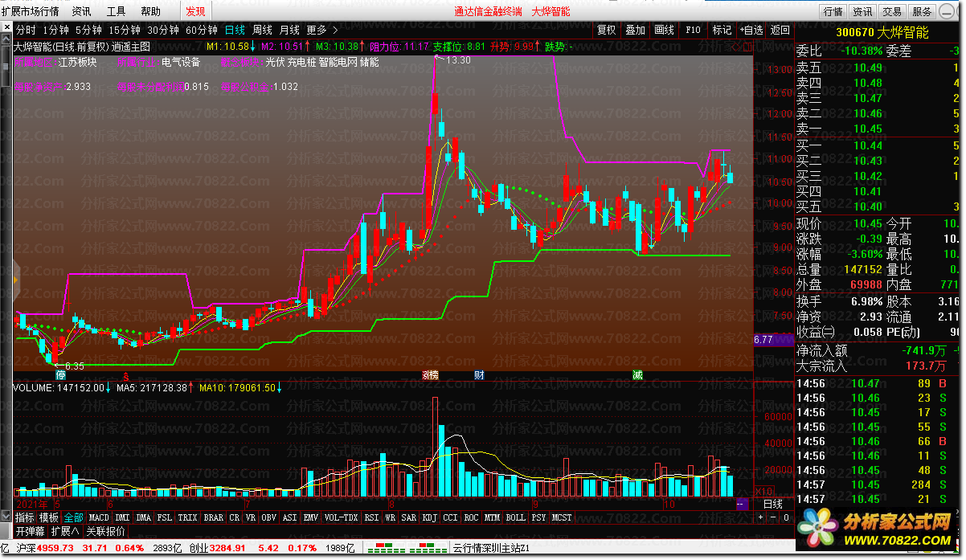This screenshot has height=560, width=966.
Task: Select the DMI indicator
Action: [122, 517]
